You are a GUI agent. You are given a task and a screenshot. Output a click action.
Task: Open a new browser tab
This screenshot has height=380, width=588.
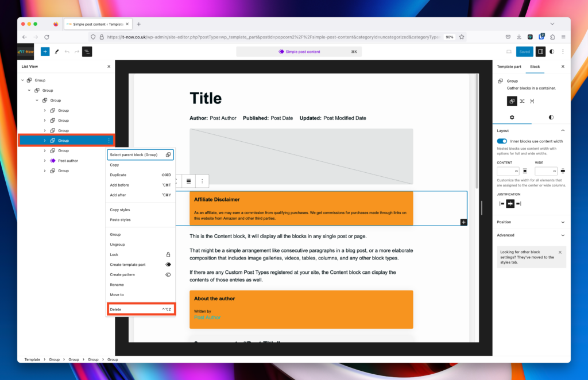click(x=139, y=24)
